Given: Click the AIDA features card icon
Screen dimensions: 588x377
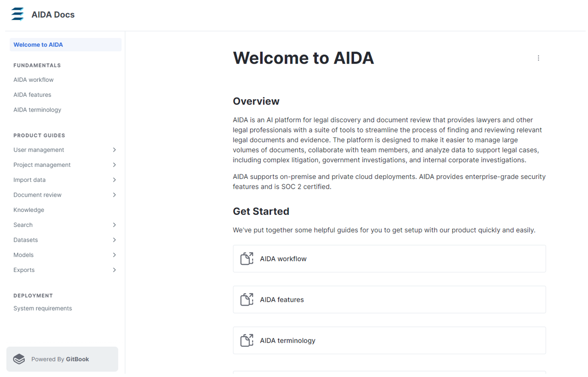Looking at the screenshot, I should pyautogui.click(x=247, y=299).
